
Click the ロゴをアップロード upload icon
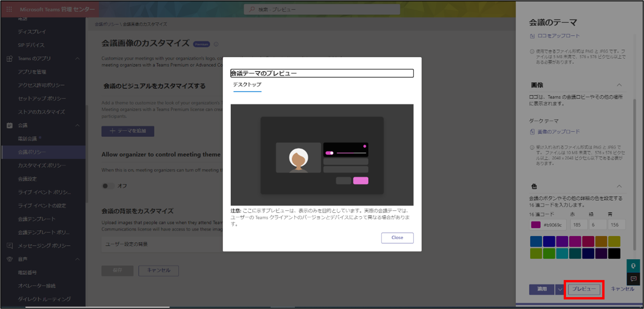click(x=532, y=36)
